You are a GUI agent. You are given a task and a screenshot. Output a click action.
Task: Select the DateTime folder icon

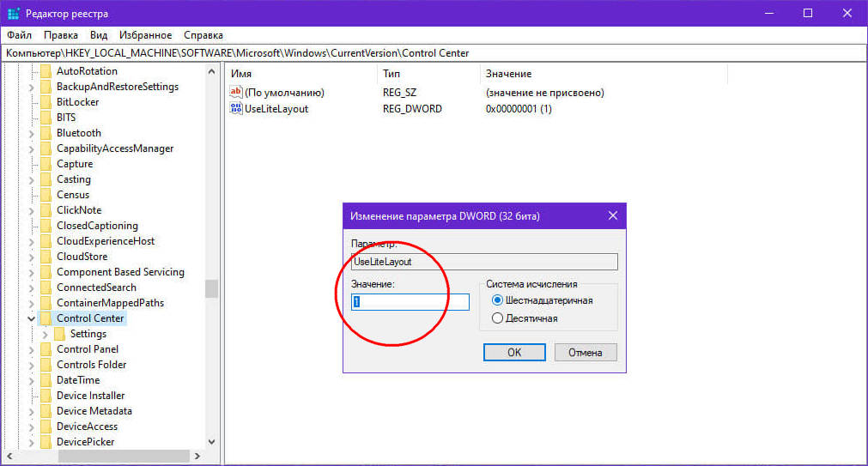[46, 380]
